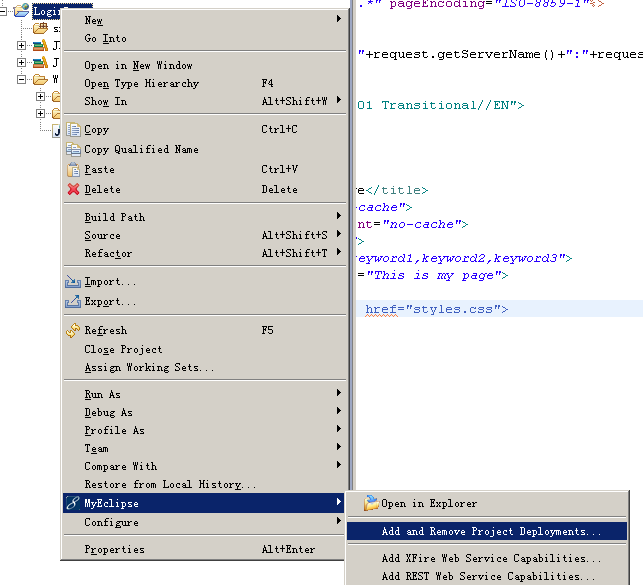Viewport: 643px width, 585px height.
Task: Click the src package folder icon
Action: click(x=40, y=28)
